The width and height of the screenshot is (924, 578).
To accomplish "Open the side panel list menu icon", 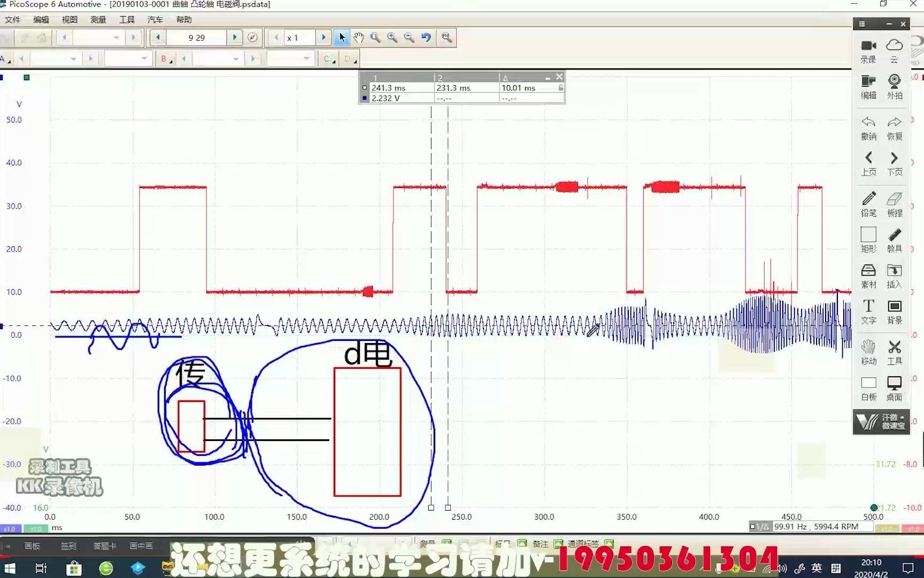I will [862, 24].
